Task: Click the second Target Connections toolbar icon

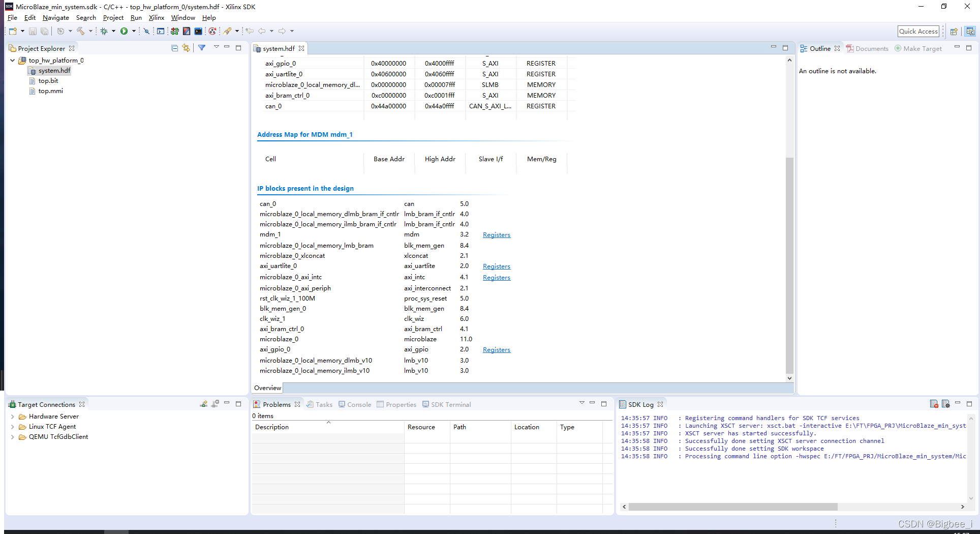Action: pos(215,404)
